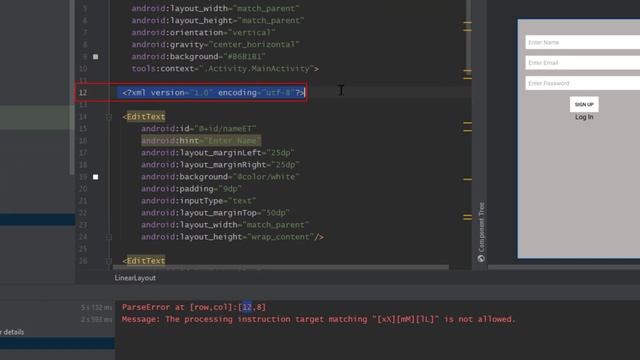640x360 pixels.
Task: Click the Component Tree tab's round icon
Action: point(481,258)
